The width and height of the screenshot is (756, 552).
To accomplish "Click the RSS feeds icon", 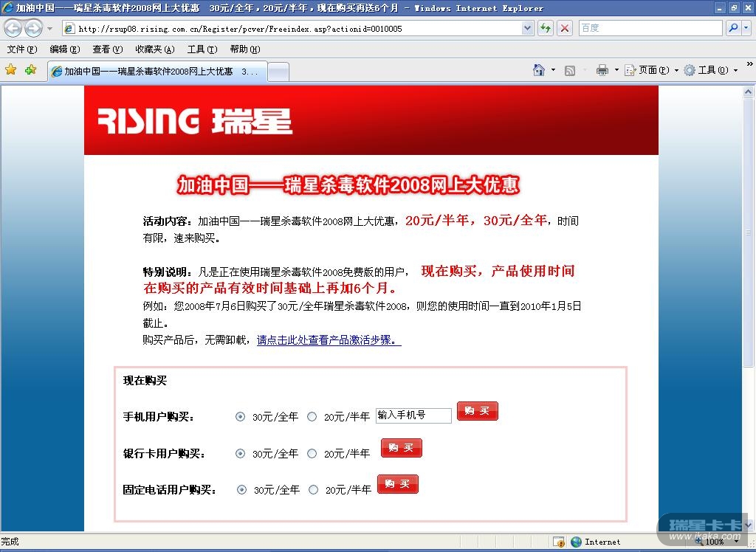I will [x=570, y=71].
